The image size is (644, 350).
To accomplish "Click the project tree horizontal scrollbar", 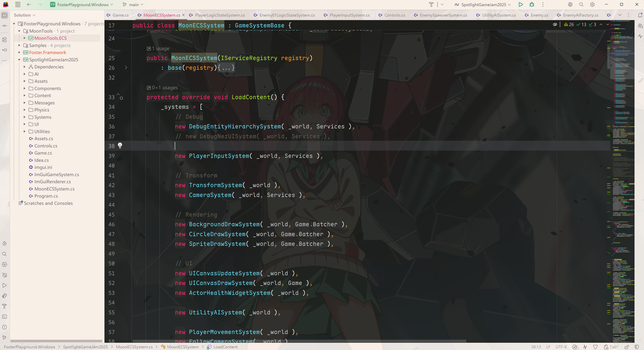I will 56,341.
